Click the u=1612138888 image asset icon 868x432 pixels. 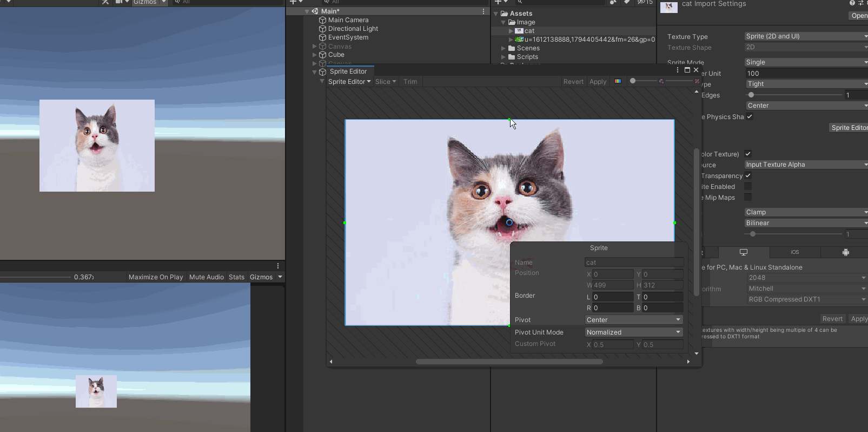[519, 40]
